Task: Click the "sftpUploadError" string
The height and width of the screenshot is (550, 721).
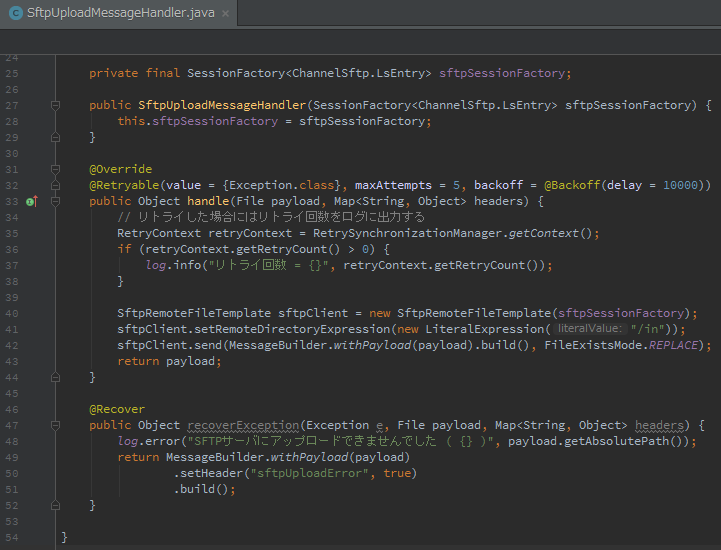Action: point(309,473)
